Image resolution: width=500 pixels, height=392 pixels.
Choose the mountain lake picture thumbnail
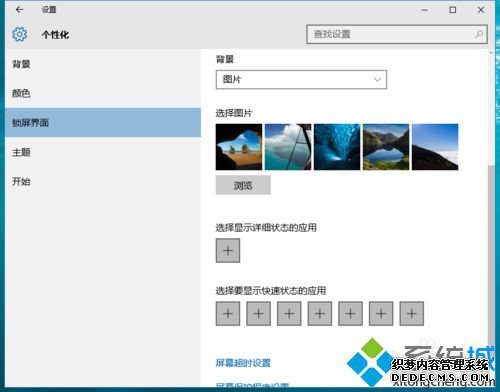(386, 147)
